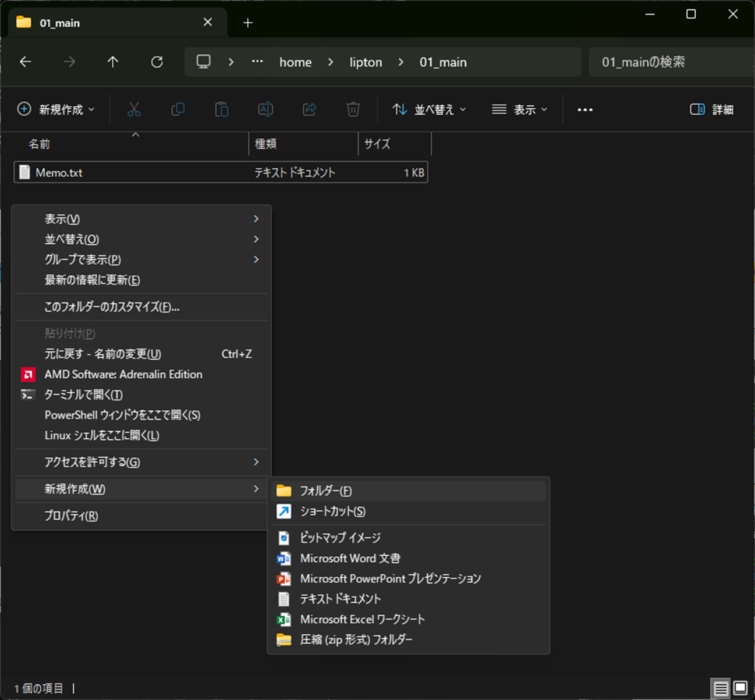The image size is (755, 700).
Task: Expand the 表示(V) submenu
Action: click(x=141, y=219)
